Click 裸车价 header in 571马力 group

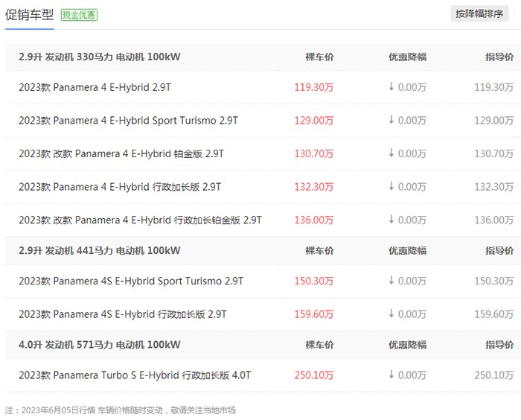(x=319, y=345)
